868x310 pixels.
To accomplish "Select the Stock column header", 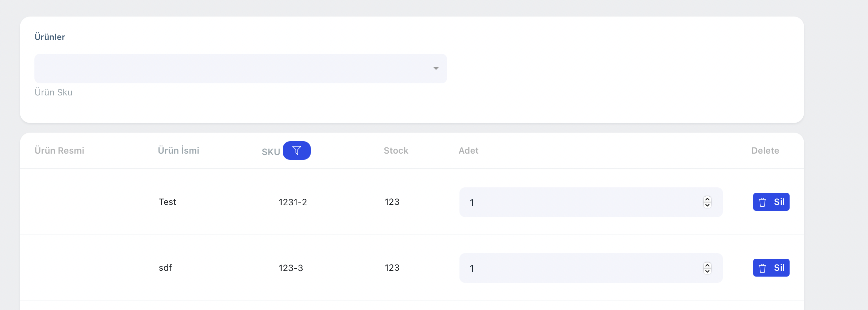I will [396, 151].
